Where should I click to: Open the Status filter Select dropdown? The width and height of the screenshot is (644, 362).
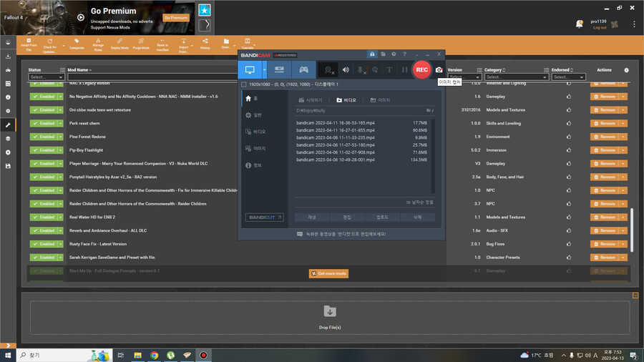[x=46, y=77]
